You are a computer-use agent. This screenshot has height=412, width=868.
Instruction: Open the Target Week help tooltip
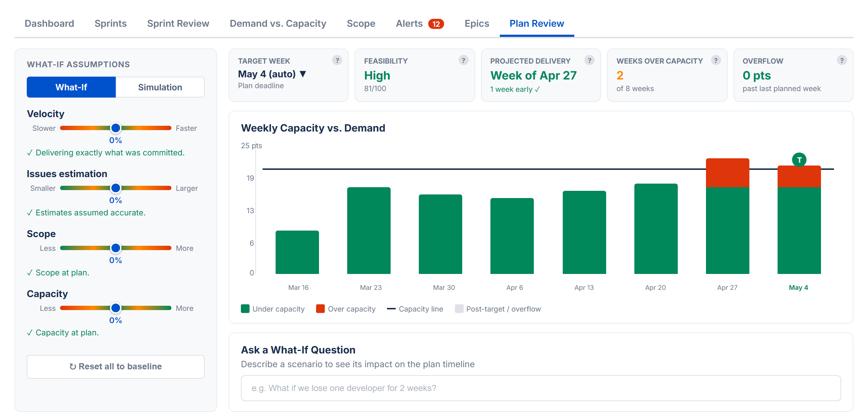click(337, 60)
